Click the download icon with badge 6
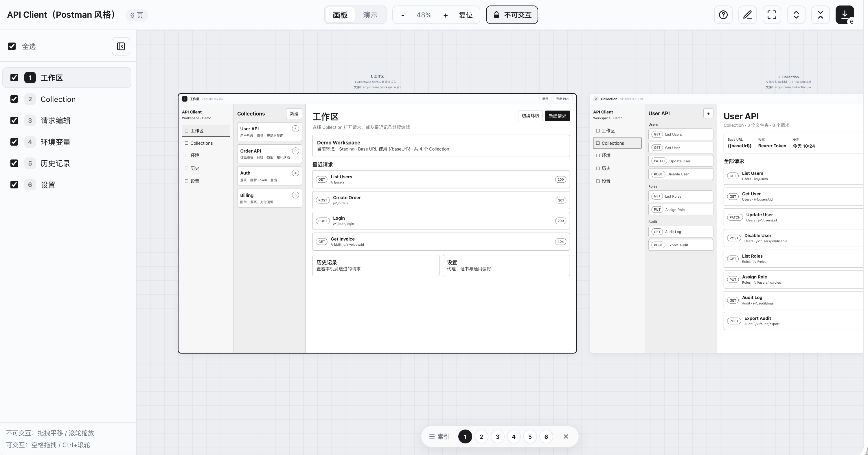Viewport: 868px width, 455px height. (x=844, y=15)
